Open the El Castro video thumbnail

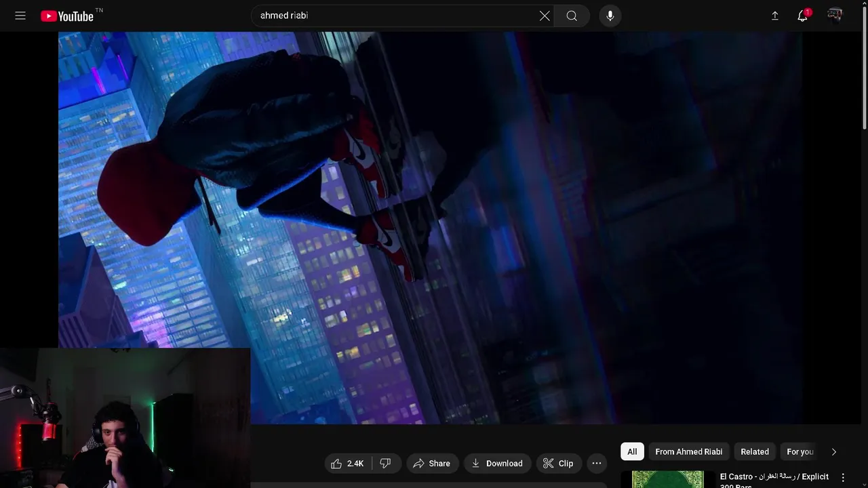667,480
